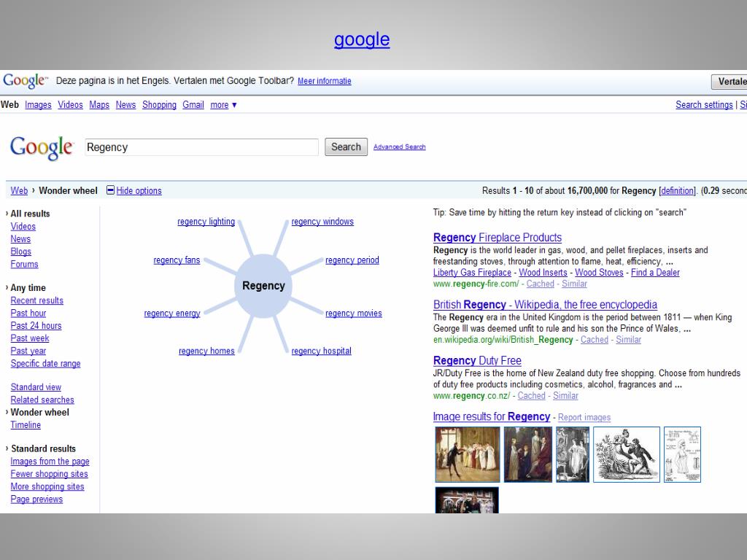Screen dimensions: 747x560
Task: Select the 'Recent results' time filter
Action: coord(36,300)
